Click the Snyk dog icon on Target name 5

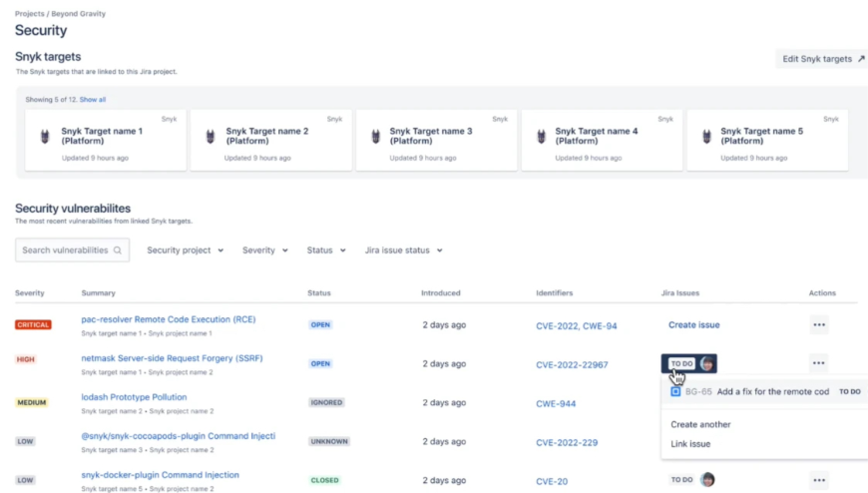pos(706,137)
